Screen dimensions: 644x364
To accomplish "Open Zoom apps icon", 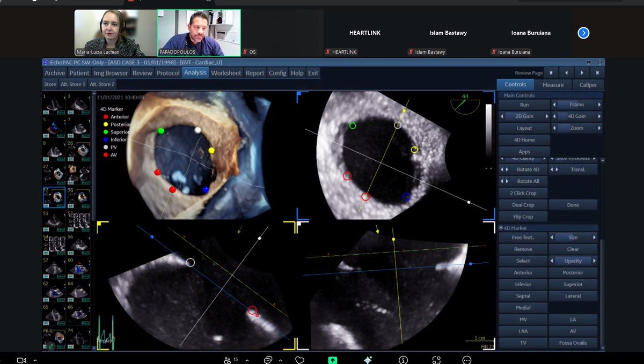I will click(436, 360).
